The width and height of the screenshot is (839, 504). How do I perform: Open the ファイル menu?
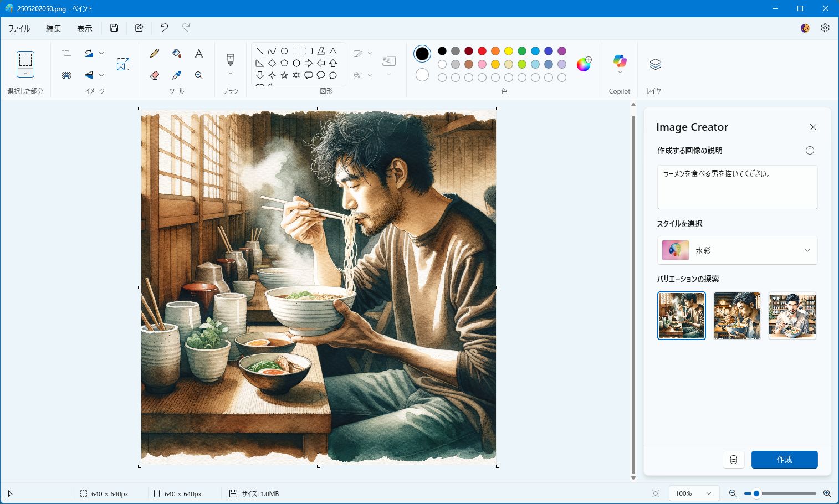pyautogui.click(x=19, y=28)
